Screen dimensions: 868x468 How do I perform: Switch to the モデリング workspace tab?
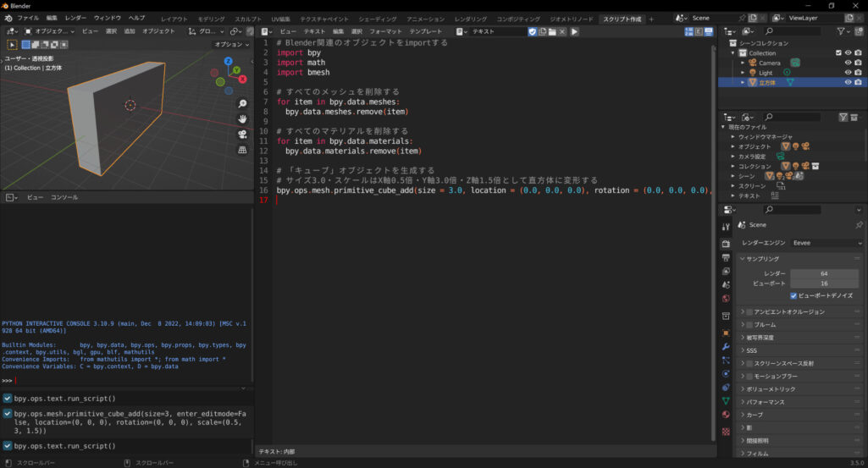tap(212, 19)
